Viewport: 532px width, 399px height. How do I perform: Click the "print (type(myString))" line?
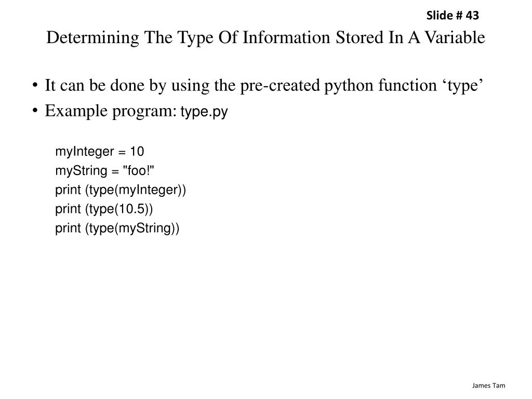point(117,229)
